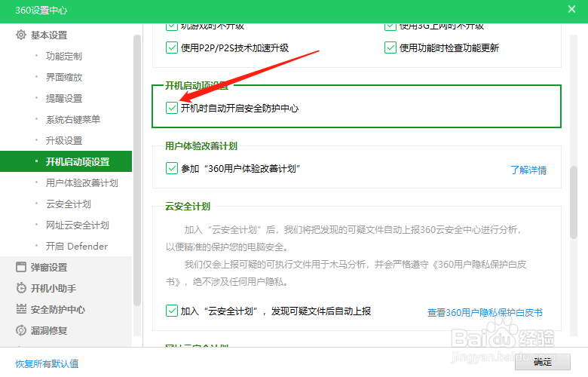
Task: Toggle 使用功能时检查功能更新 checkbox
Action: 390,48
